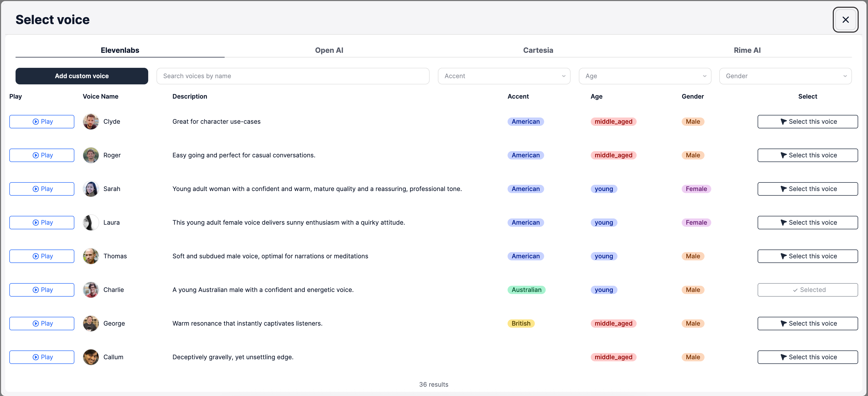Select this voice for George
Image resolution: width=868 pixels, height=396 pixels.
click(x=808, y=323)
